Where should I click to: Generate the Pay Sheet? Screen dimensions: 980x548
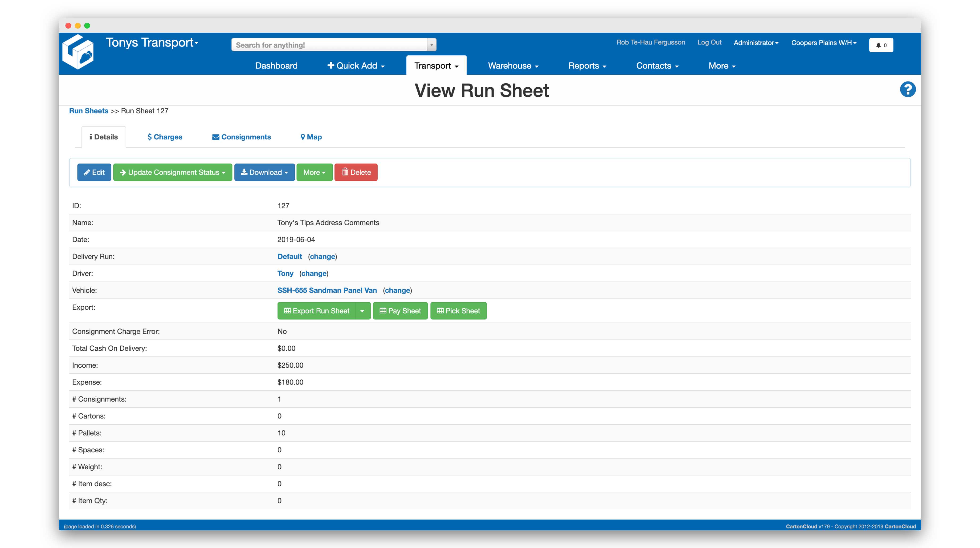(400, 311)
